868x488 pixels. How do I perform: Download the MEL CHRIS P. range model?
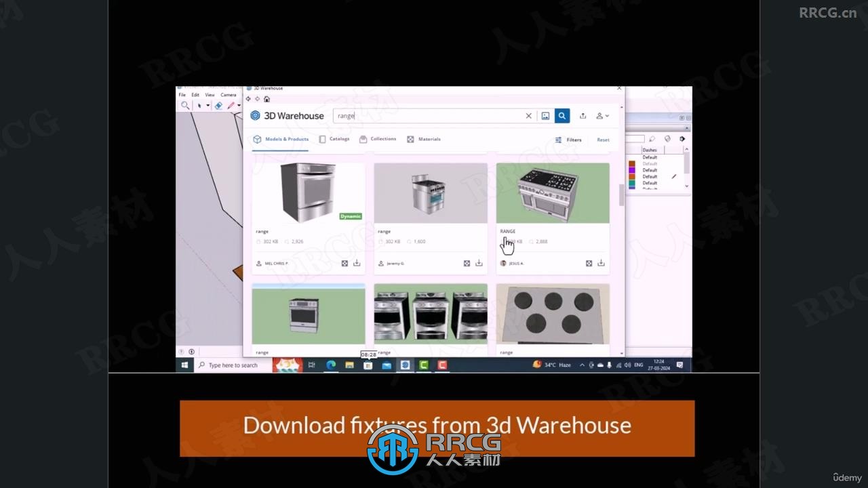(x=357, y=263)
